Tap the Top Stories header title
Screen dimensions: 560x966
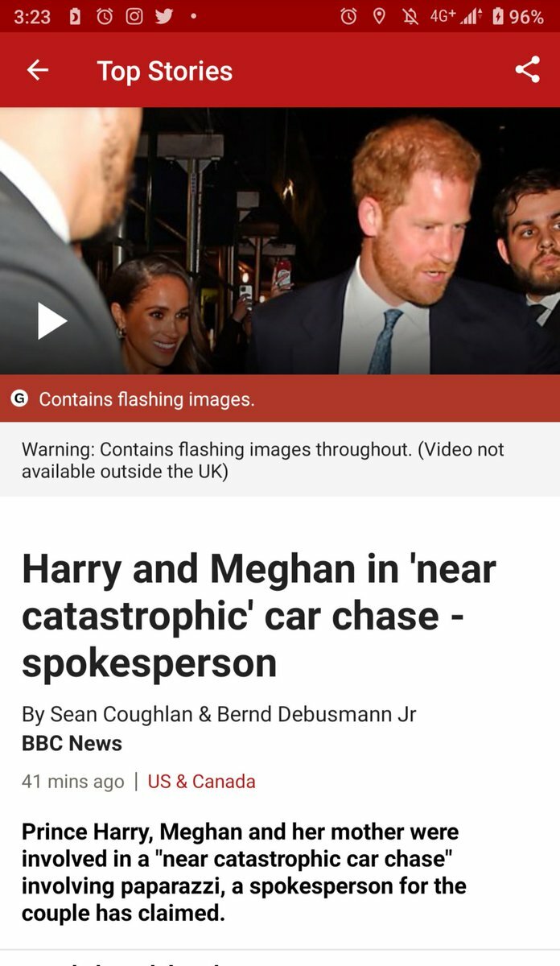point(165,71)
